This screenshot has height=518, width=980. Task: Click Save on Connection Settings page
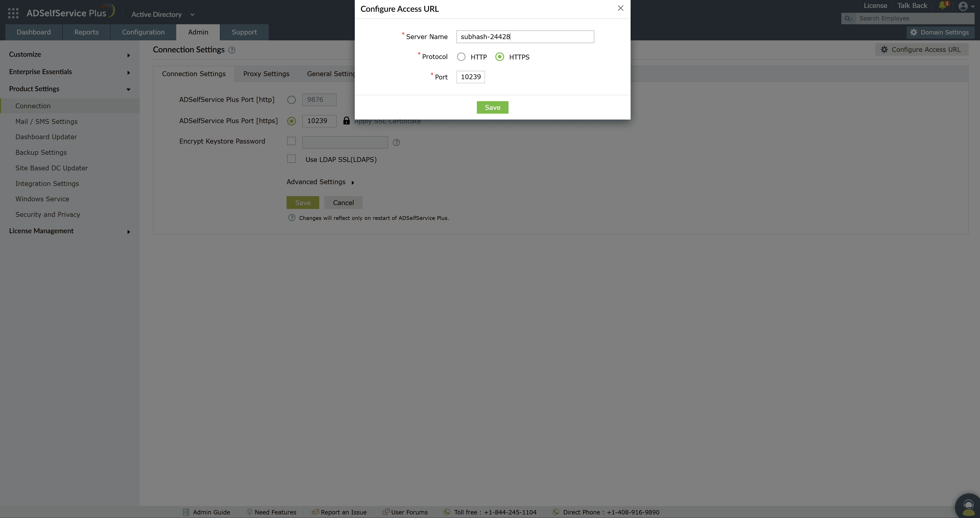click(302, 202)
